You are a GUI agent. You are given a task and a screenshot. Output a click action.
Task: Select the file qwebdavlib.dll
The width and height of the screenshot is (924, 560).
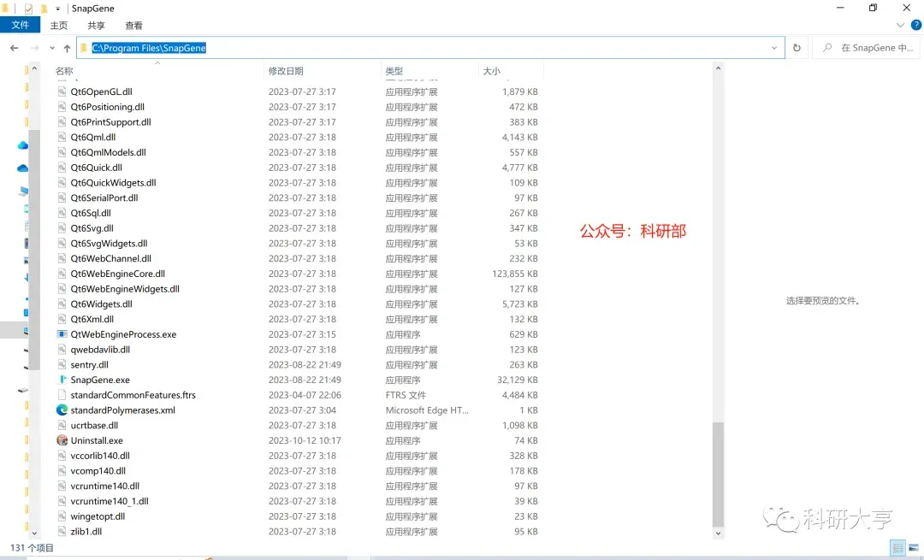coord(100,349)
